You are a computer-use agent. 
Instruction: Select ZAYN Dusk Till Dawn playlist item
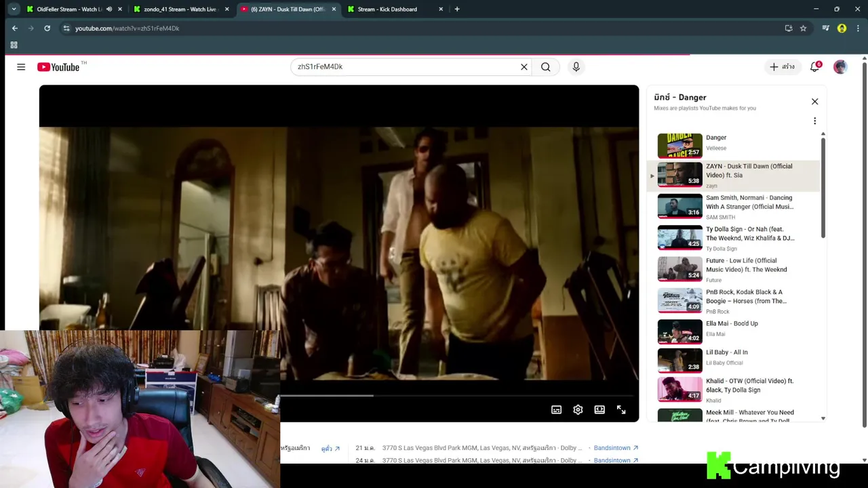(x=732, y=176)
